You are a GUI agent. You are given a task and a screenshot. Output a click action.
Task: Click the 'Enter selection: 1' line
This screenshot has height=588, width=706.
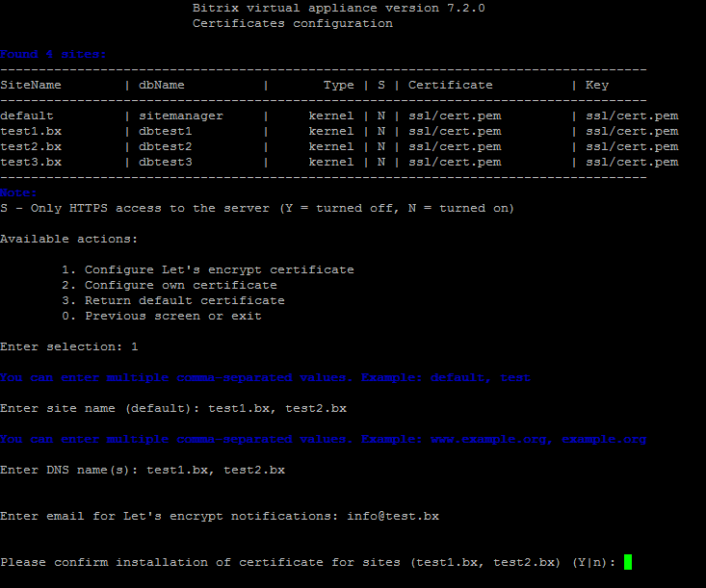click(69, 346)
